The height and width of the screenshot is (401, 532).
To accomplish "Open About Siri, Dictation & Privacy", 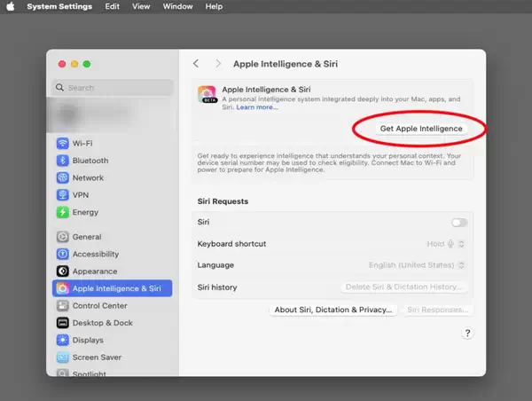I will click(x=333, y=310).
